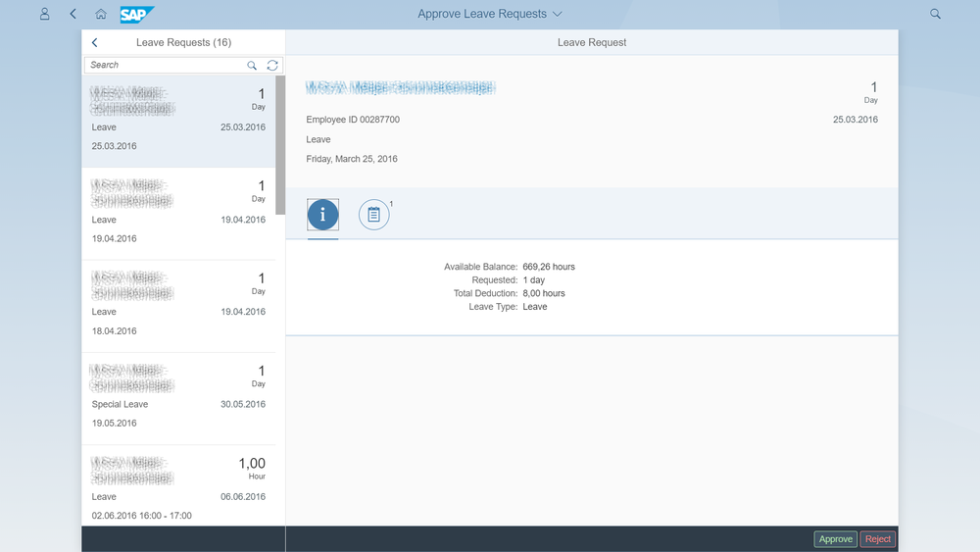
Task: Go back using the shell header arrow
Action: [73, 14]
